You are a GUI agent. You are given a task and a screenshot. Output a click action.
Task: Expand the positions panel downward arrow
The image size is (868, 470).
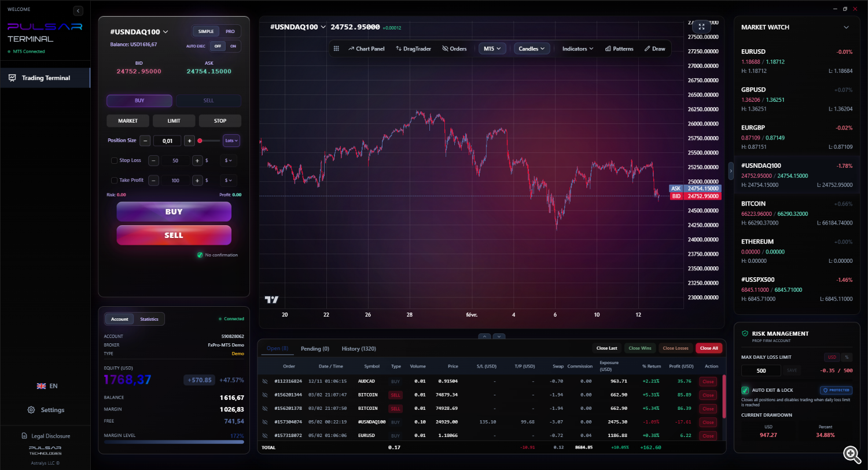tap(499, 336)
